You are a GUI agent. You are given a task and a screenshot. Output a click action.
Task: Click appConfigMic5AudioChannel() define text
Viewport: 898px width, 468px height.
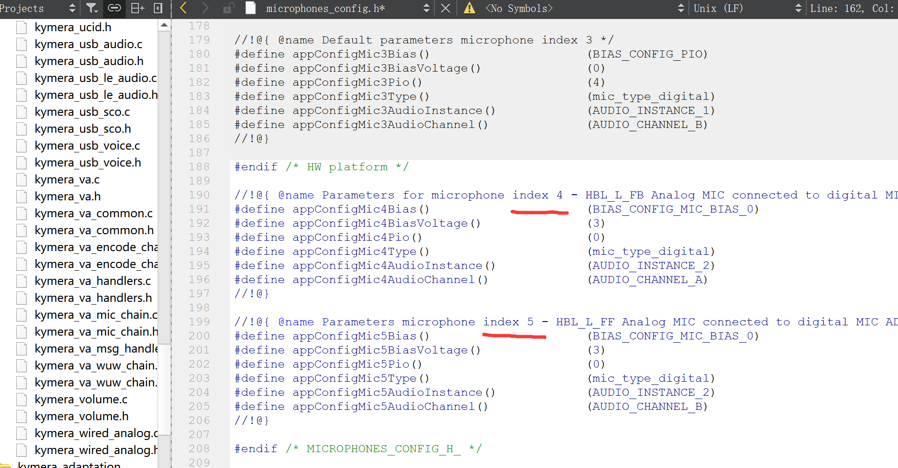(390, 406)
